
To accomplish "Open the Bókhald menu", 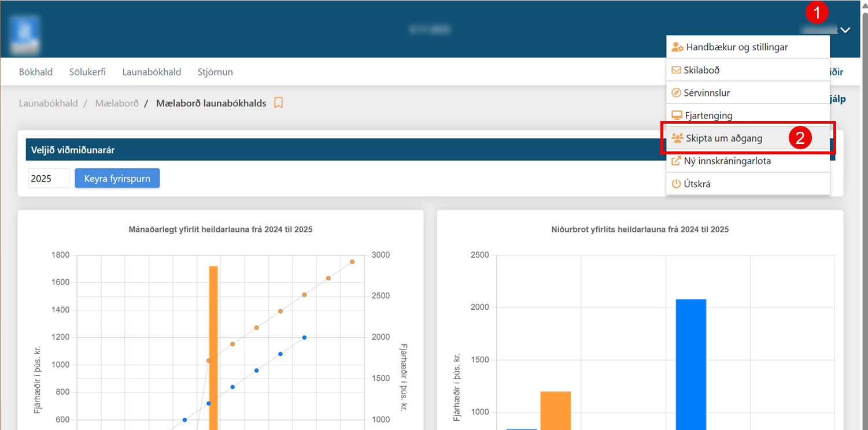I will [x=36, y=72].
